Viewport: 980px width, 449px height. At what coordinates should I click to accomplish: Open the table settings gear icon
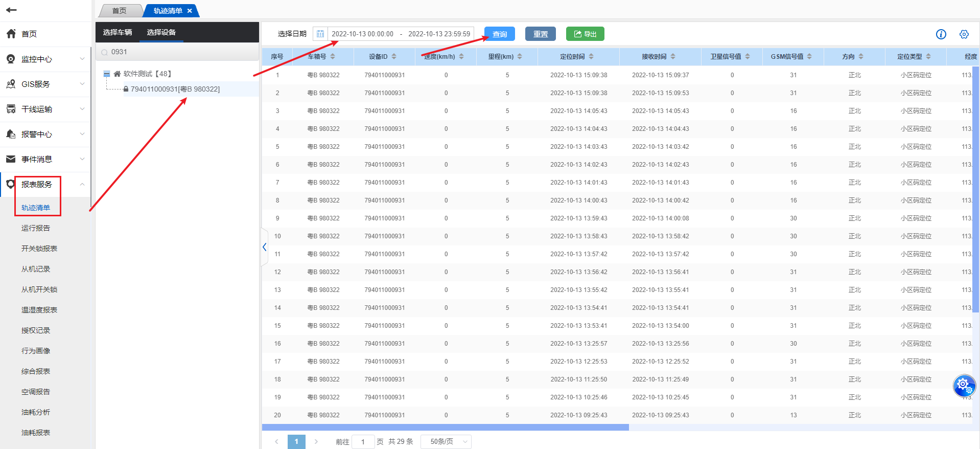(964, 34)
